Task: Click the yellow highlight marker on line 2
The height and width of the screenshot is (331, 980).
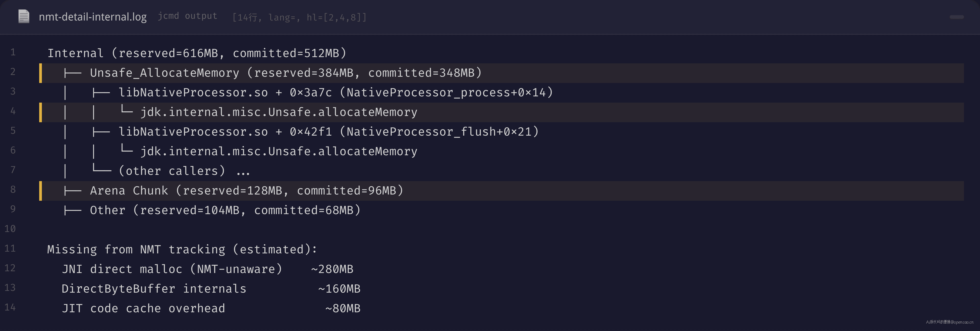Action: coord(41,73)
